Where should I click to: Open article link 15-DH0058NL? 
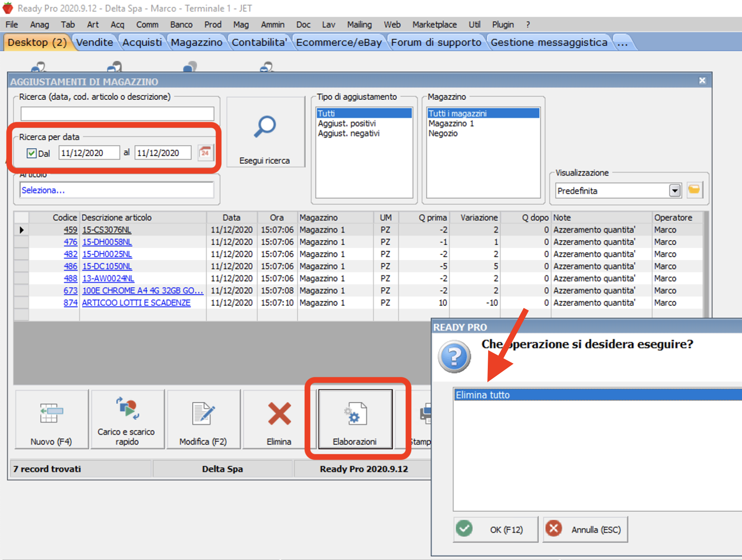point(107,242)
